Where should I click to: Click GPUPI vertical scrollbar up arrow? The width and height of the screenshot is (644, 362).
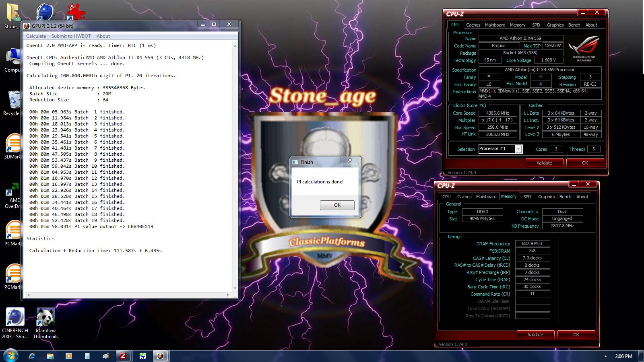coord(235,45)
